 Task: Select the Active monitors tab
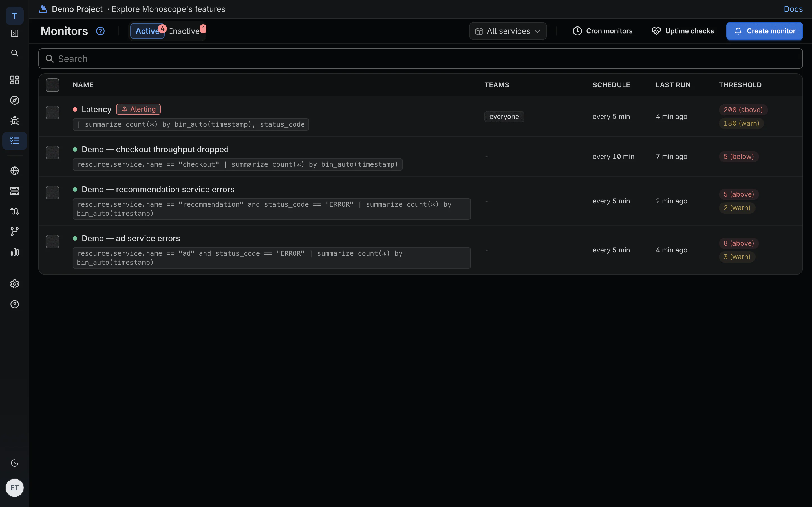pos(147,31)
